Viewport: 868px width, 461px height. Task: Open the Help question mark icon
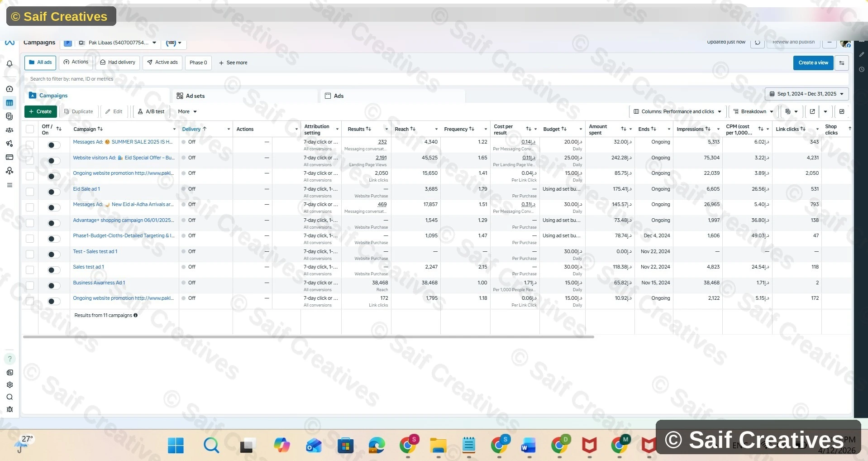pyautogui.click(x=10, y=359)
